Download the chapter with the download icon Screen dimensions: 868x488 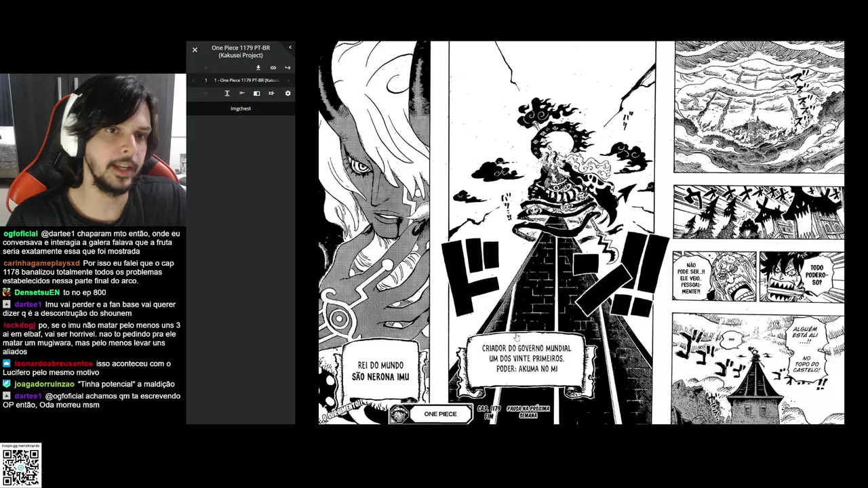[258, 68]
